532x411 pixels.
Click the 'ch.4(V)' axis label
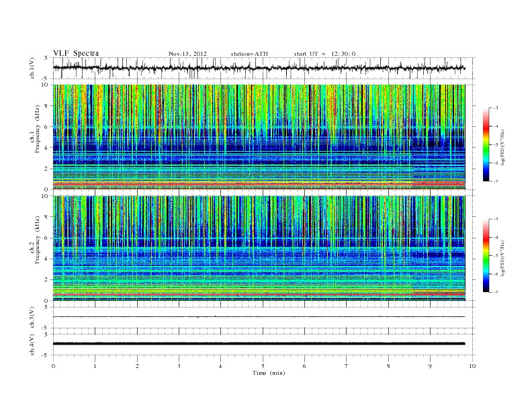[32, 345]
